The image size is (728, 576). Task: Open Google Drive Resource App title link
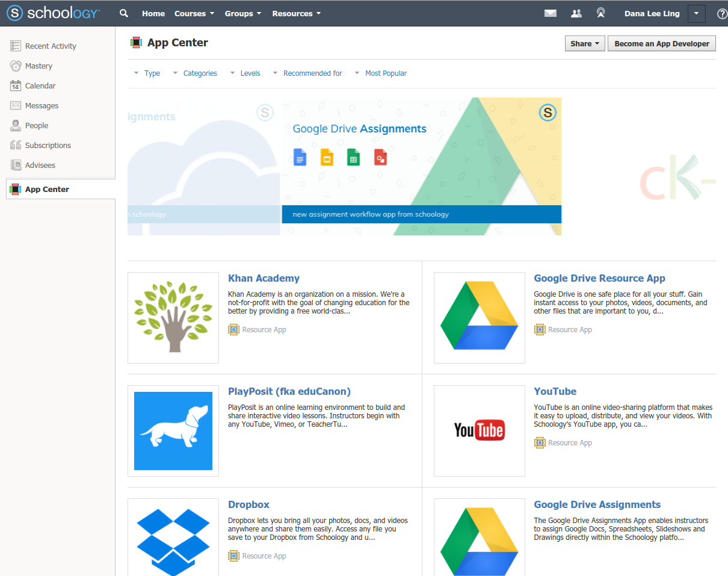click(599, 278)
